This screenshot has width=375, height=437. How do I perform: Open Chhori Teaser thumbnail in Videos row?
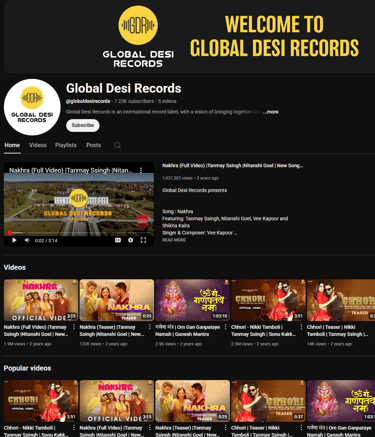point(341,300)
